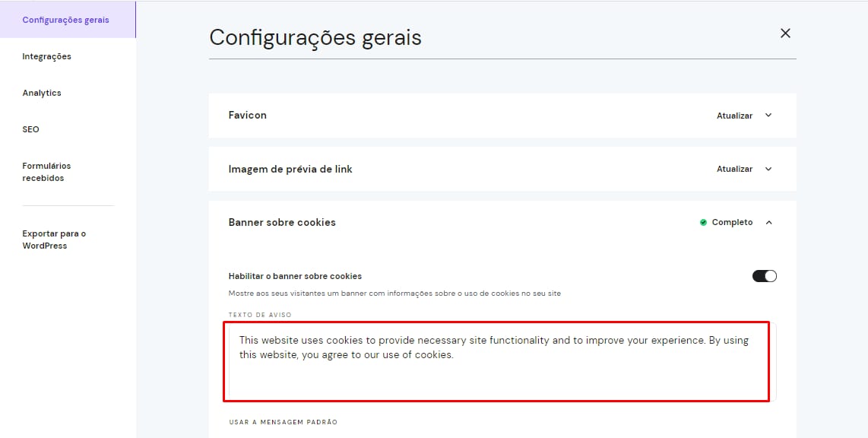Expand the Imagem de prévia de link chevron

pyautogui.click(x=768, y=169)
